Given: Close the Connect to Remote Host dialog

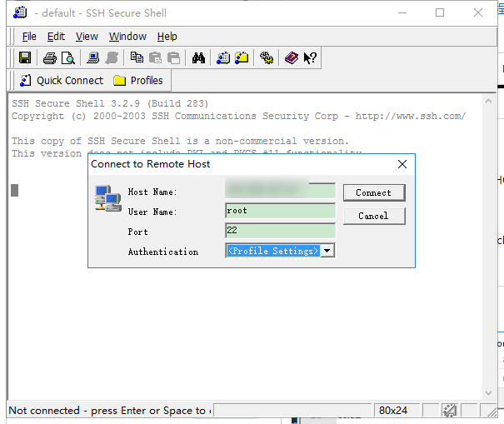Looking at the screenshot, I should point(402,164).
